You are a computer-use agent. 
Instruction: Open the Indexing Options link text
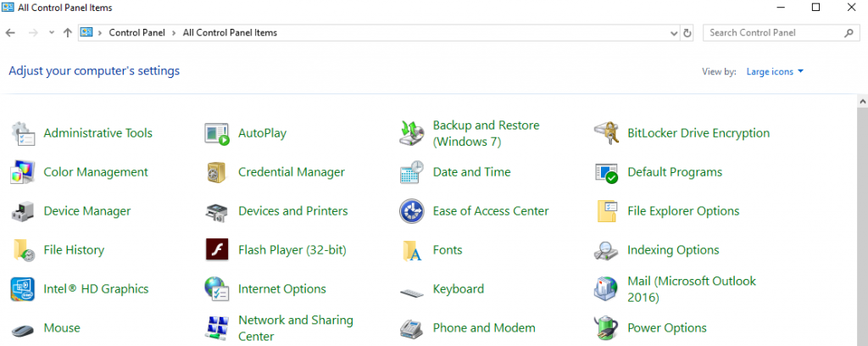(x=673, y=250)
